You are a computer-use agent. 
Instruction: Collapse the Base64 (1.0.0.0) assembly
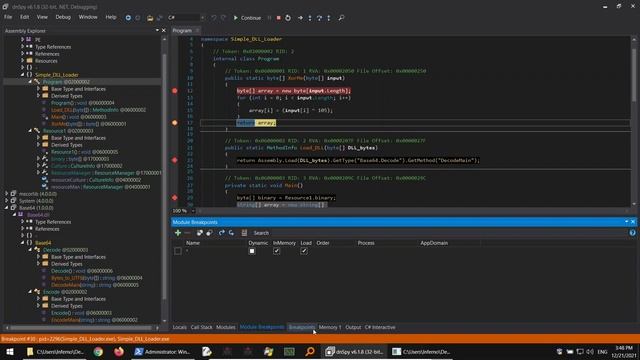[x=7, y=208]
